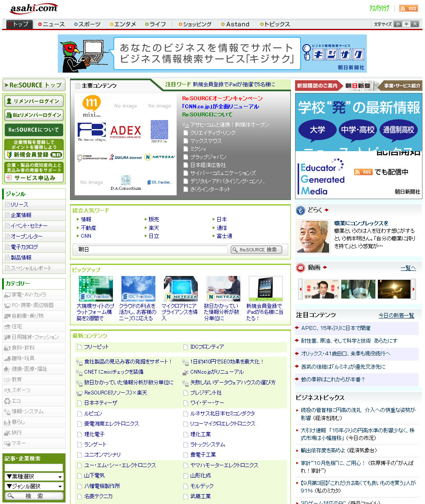Select 企業情報 in ジャンル list
Image resolution: width=425 pixels, height=504 pixels.
34,215
